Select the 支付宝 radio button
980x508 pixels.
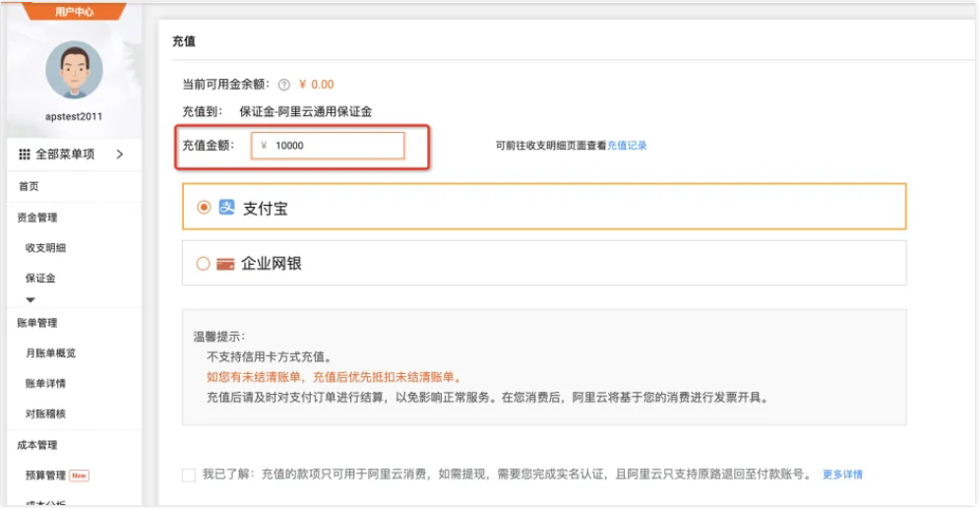pyautogui.click(x=203, y=208)
